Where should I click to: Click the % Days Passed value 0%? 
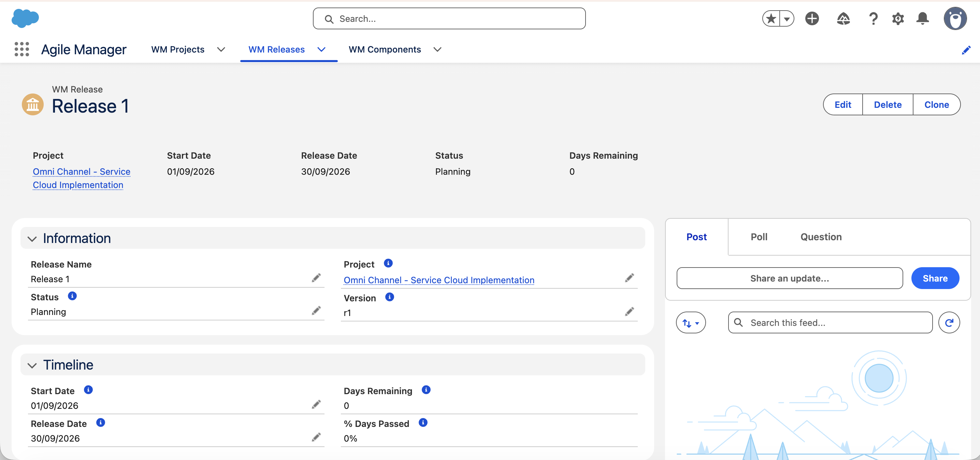click(x=350, y=438)
